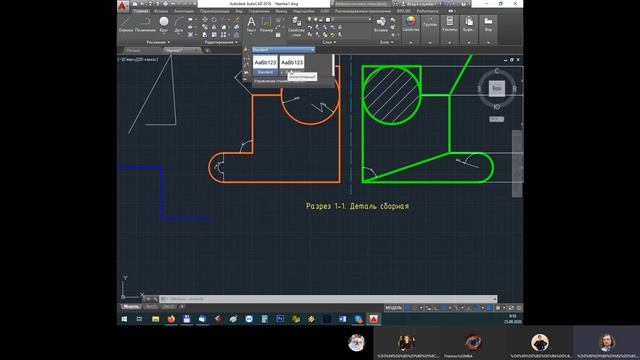This screenshot has height=360, width=640.
Task: Expand the Layers (Слои) panel
Action: coord(329,42)
